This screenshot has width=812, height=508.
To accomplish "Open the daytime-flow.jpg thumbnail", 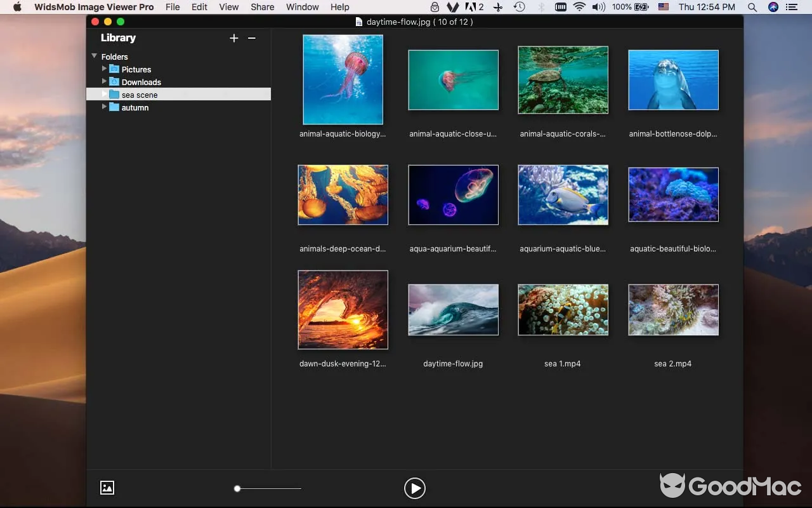I will pyautogui.click(x=453, y=310).
